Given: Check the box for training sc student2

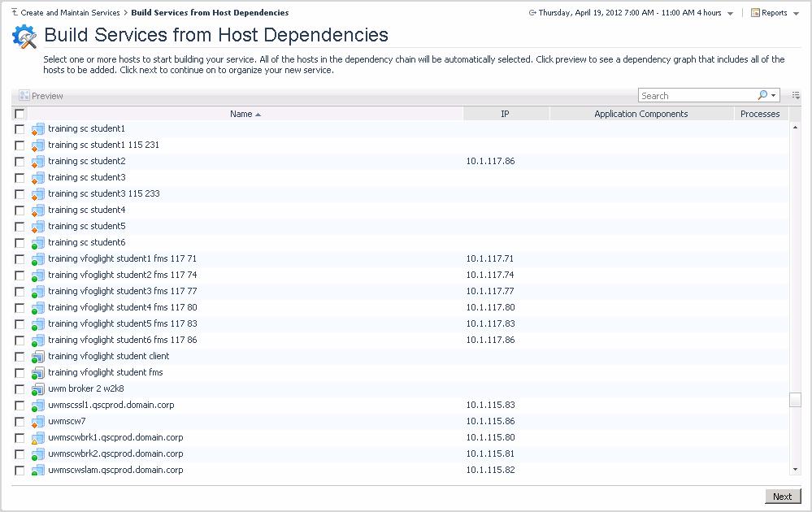Looking at the screenshot, I should [20, 162].
